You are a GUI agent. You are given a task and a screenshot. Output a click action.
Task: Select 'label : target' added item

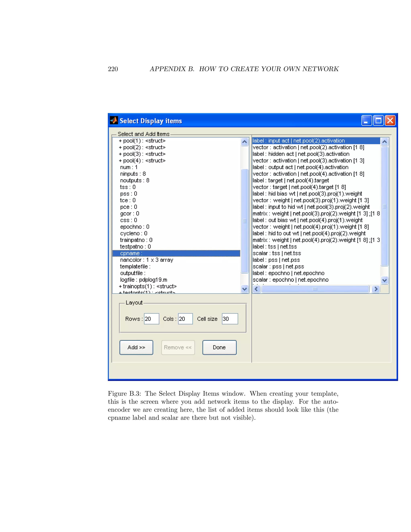click(x=316, y=180)
